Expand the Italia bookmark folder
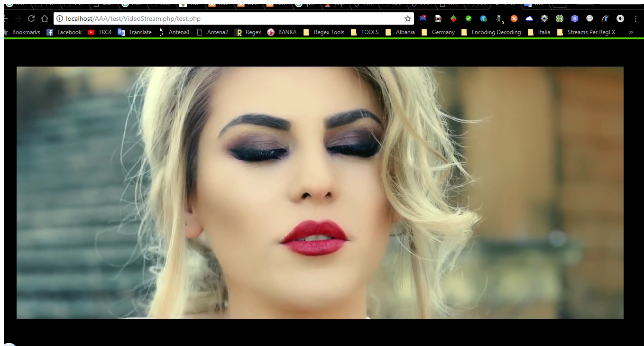 539,32
